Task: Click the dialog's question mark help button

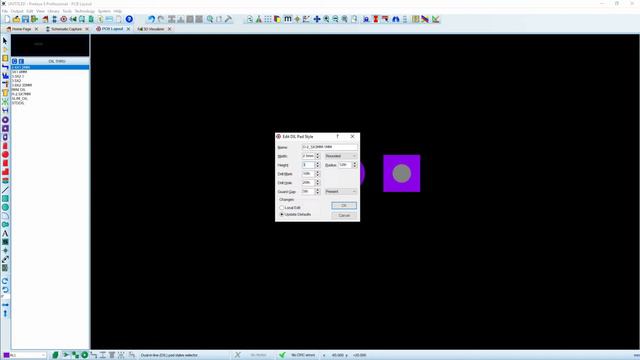Action: pyautogui.click(x=337, y=136)
